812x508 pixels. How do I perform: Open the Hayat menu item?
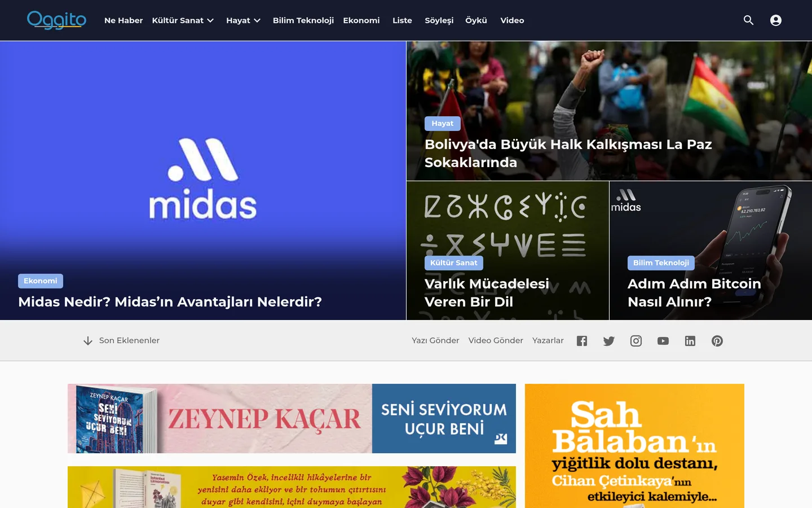pos(238,20)
